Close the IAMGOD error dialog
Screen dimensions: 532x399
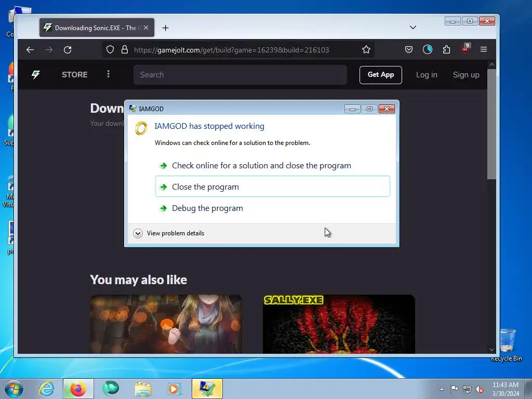[x=387, y=109]
